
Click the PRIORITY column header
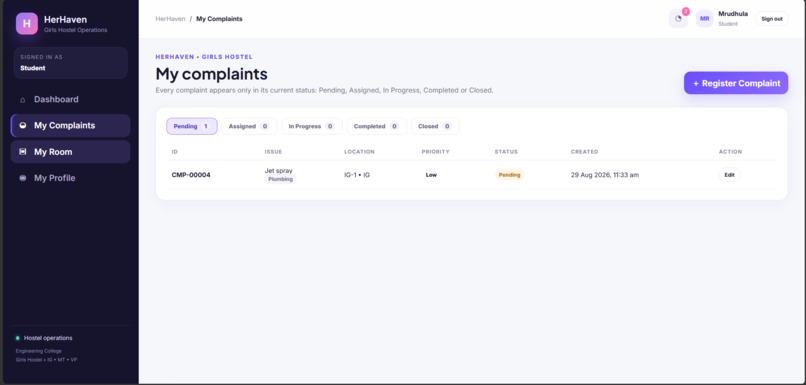(x=435, y=152)
